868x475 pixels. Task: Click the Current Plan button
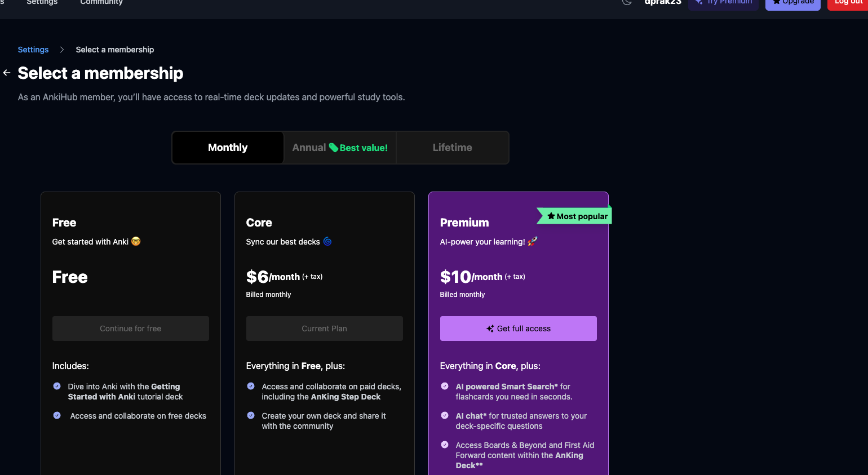[x=325, y=328]
